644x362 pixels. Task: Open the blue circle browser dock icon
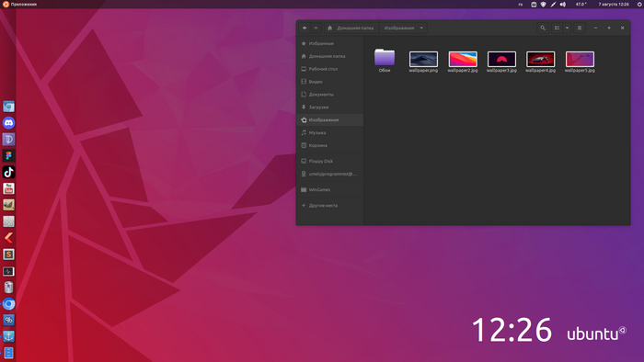(8, 304)
